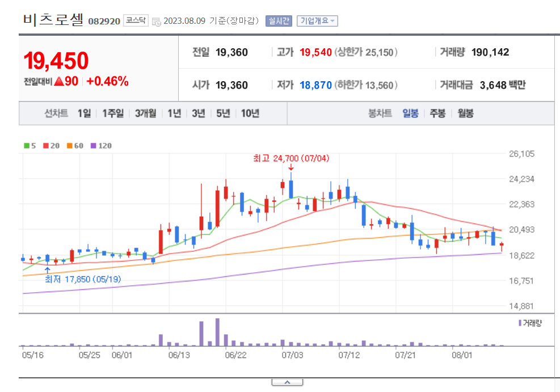560x392 pixels.
Task: Click the 최저 17,850 (05/19) annotation
Action: pyautogui.click(x=83, y=279)
